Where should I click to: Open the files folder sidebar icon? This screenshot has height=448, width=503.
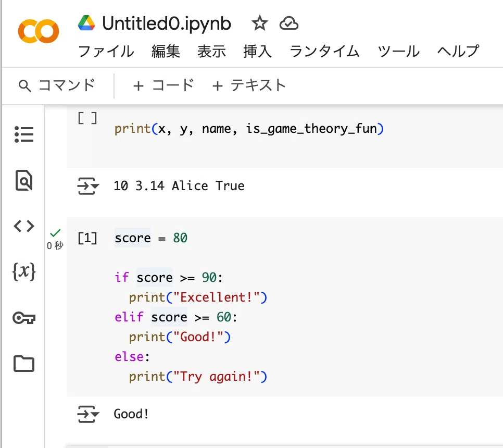tap(24, 364)
